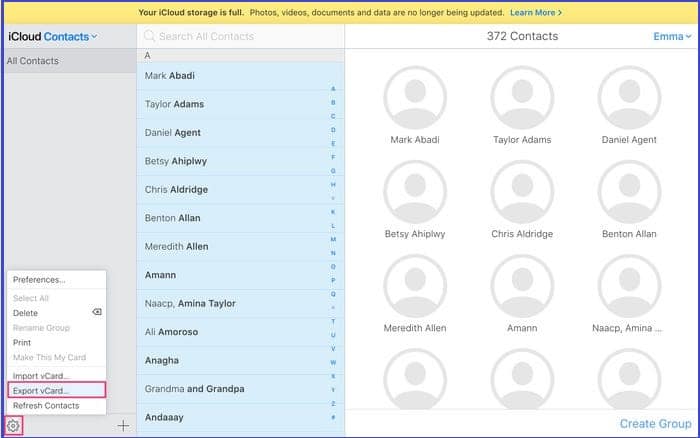Image resolution: width=700 pixels, height=438 pixels.
Task: Select All Contacts group in sidebar
Action: pyautogui.click(x=70, y=61)
